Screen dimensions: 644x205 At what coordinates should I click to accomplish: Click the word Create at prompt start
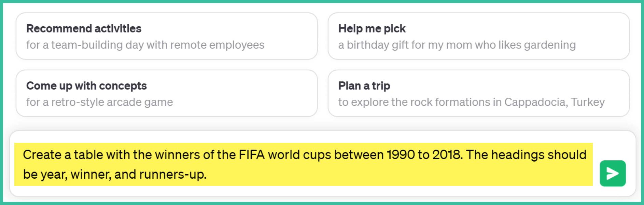tap(42, 155)
